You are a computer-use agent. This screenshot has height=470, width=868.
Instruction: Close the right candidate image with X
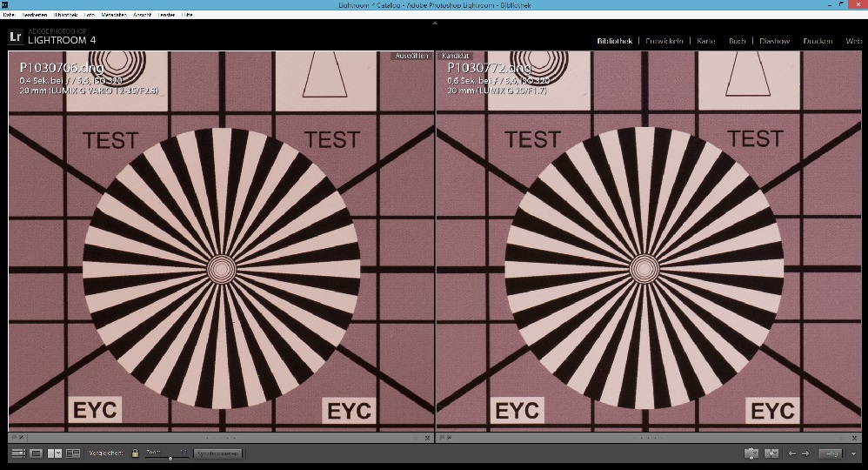(x=857, y=438)
